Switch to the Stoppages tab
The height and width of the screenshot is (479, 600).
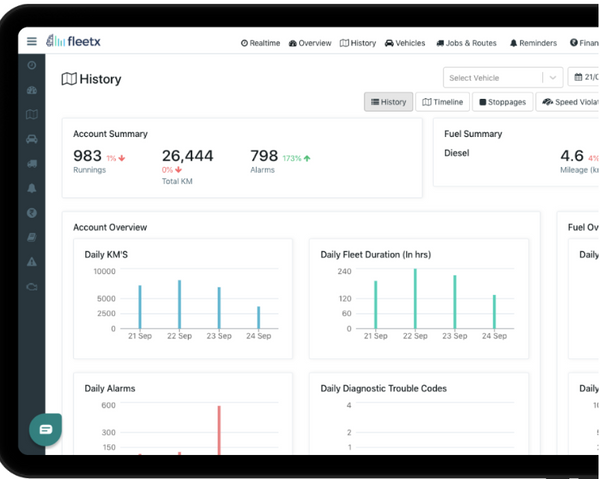pyautogui.click(x=502, y=102)
